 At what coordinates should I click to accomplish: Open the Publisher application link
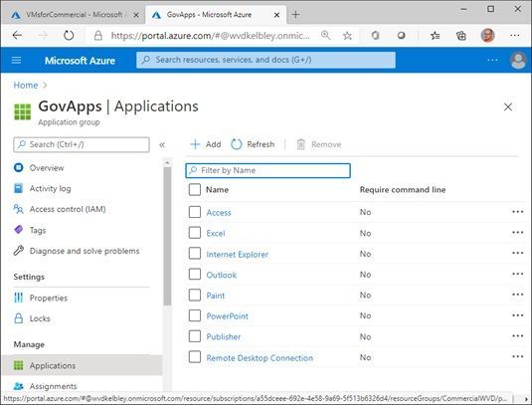coord(224,337)
